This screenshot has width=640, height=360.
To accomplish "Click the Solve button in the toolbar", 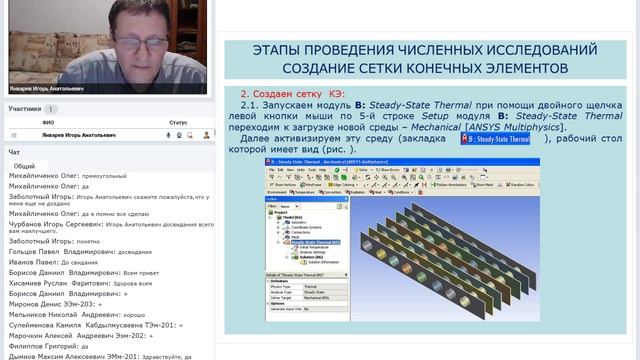I will 362,170.
